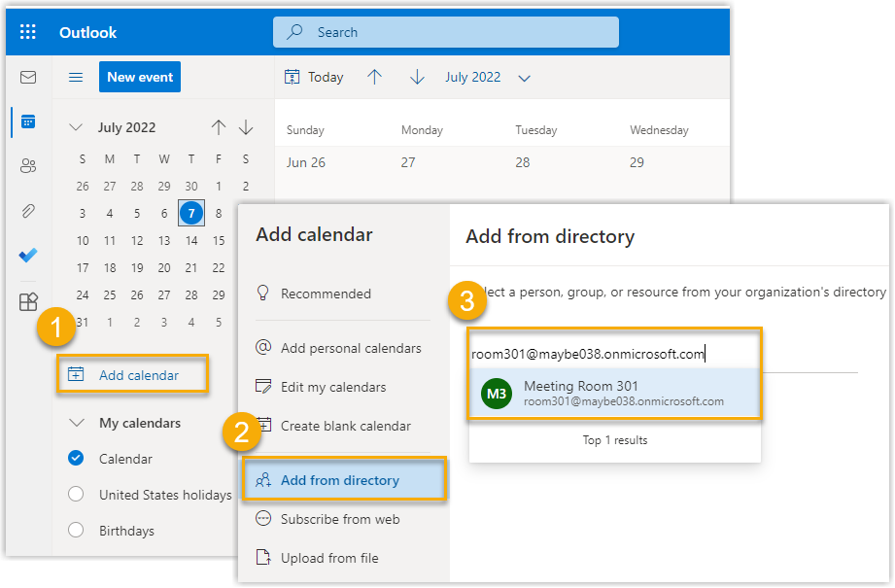Click the Add calendar link

pyautogui.click(x=138, y=375)
